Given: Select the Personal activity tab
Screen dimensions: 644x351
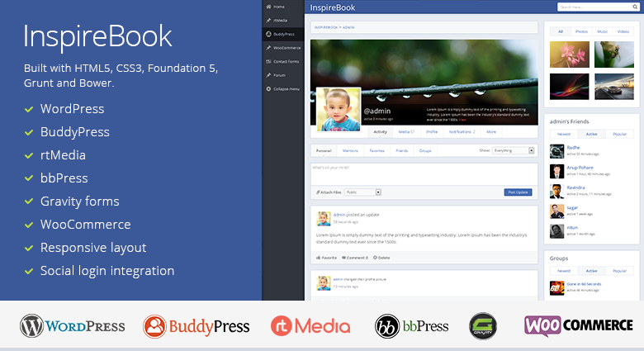Looking at the screenshot, I should pyautogui.click(x=324, y=151).
